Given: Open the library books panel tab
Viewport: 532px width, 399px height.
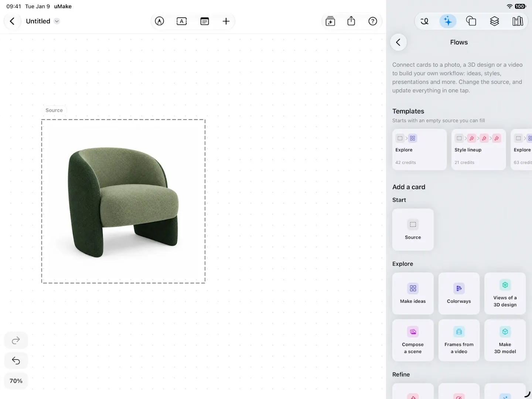Looking at the screenshot, I should (518, 21).
